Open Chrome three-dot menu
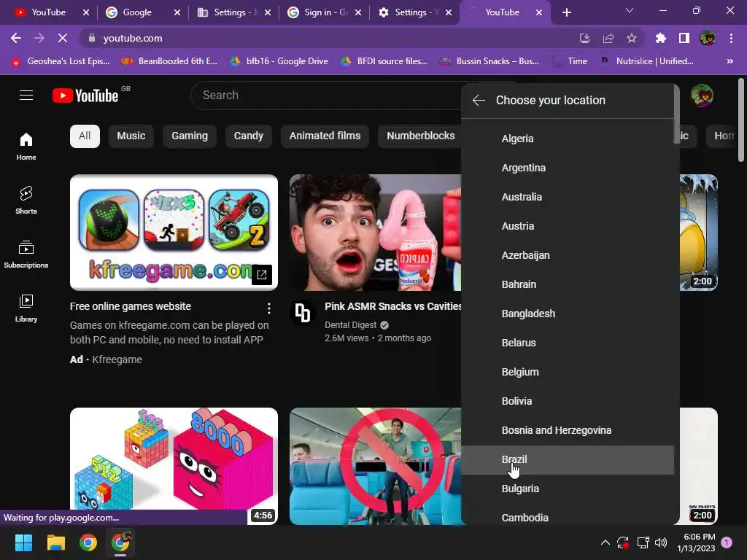This screenshot has width=747, height=560. [x=731, y=38]
